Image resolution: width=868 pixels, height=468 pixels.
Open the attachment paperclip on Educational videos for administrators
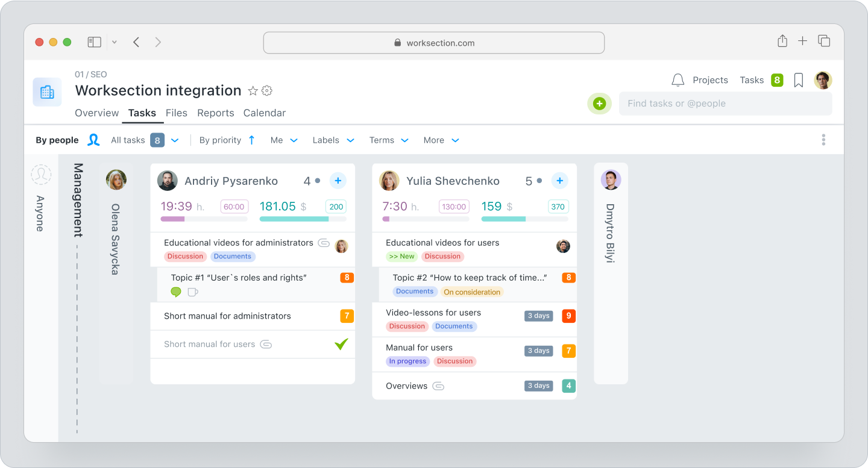pyautogui.click(x=324, y=243)
